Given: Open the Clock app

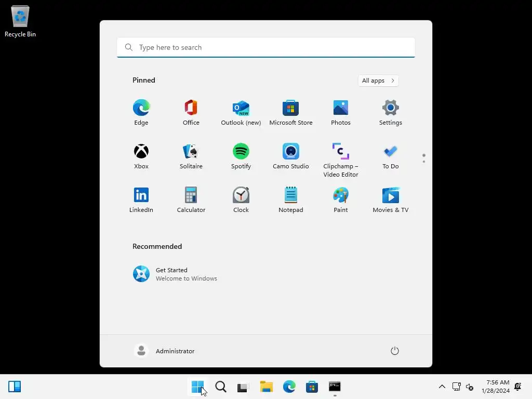Looking at the screenshot, I should (241, 200).
